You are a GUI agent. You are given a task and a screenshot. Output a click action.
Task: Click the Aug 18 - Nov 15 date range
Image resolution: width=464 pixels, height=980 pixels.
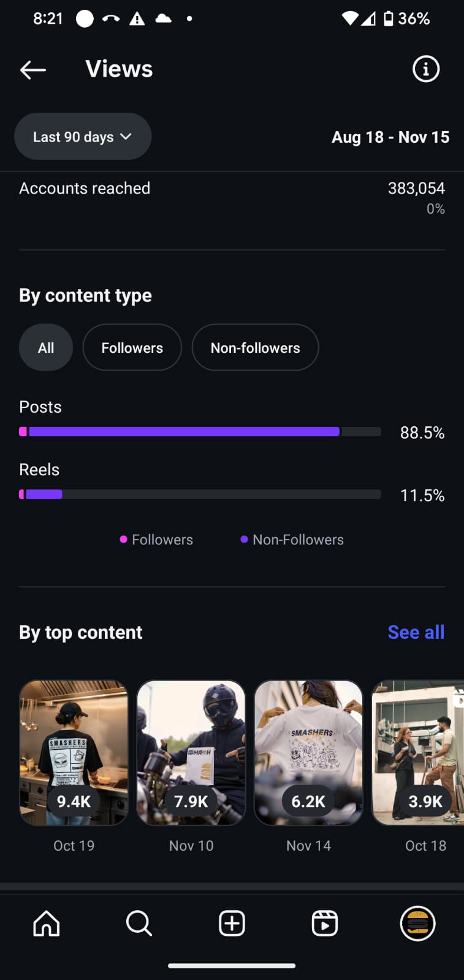[x=390, y=137]
